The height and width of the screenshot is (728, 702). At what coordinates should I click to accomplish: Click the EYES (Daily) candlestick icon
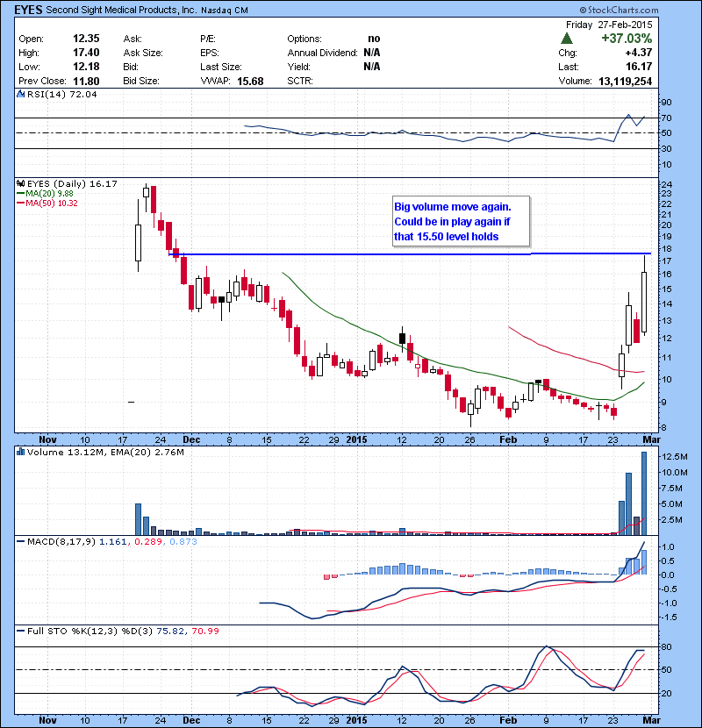pos(20,183)
